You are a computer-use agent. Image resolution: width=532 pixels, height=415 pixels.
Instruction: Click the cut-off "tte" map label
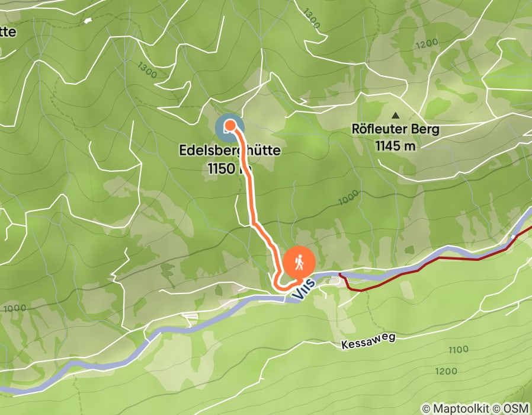[x=8, y=32]
